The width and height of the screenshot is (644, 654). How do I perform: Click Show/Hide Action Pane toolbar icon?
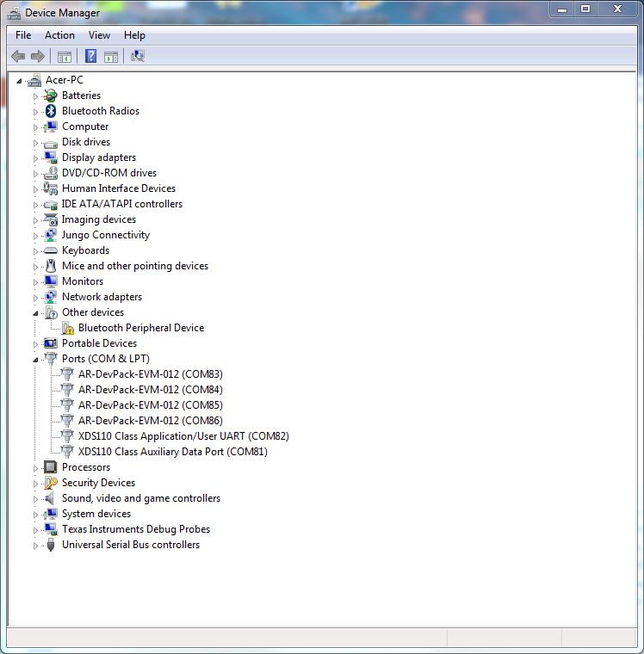point(111,57)
